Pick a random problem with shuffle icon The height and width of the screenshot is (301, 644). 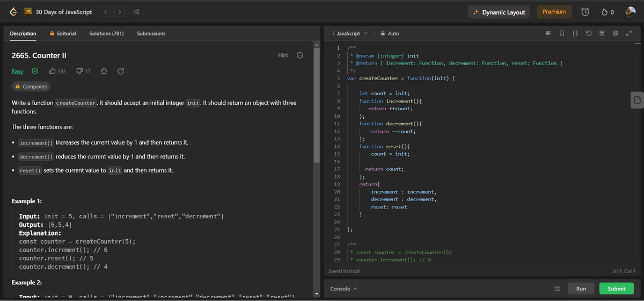point(136,12)
